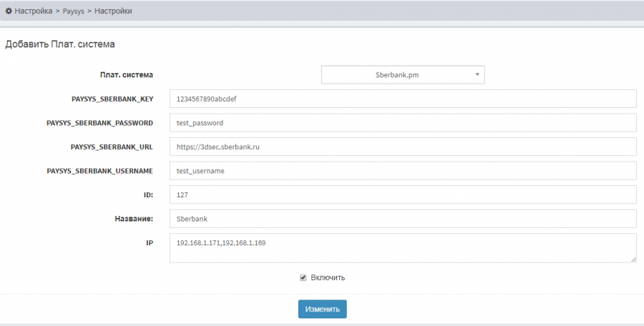Image resolution: width=644 pixels, height=326 pixels.
Task: Open the Настройка breadcrumb link
Action: click(x=33, y=11)
